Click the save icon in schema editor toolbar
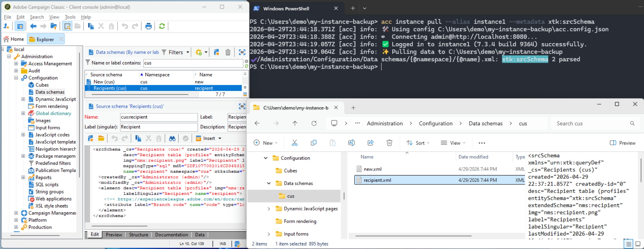The width and height of the screenshot is (644, 249). point(91,138)
